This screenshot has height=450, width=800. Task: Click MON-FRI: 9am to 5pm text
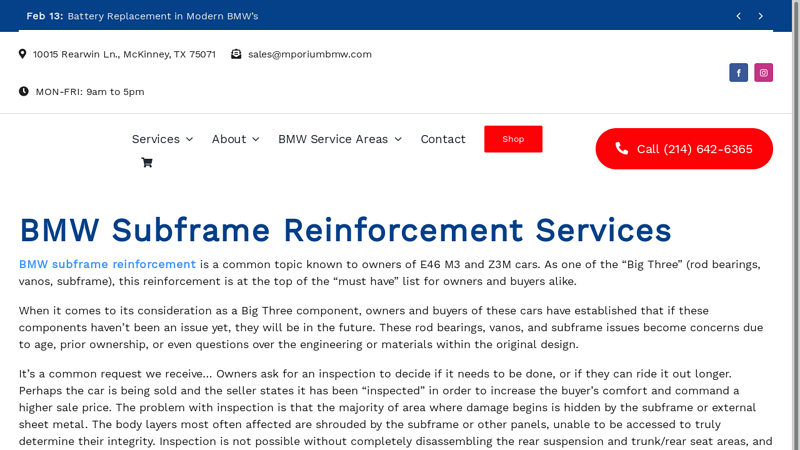coord(90,92)
